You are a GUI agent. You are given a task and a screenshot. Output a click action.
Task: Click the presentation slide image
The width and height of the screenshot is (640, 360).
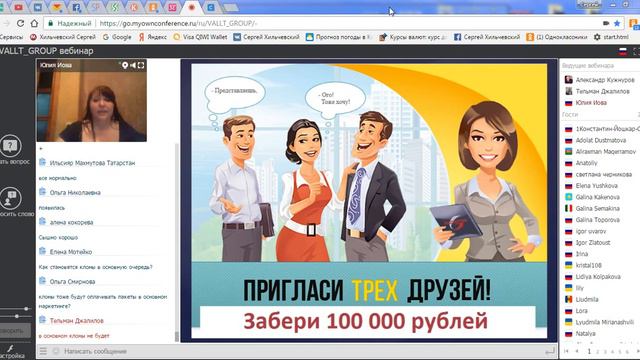(x=369, y=201)
